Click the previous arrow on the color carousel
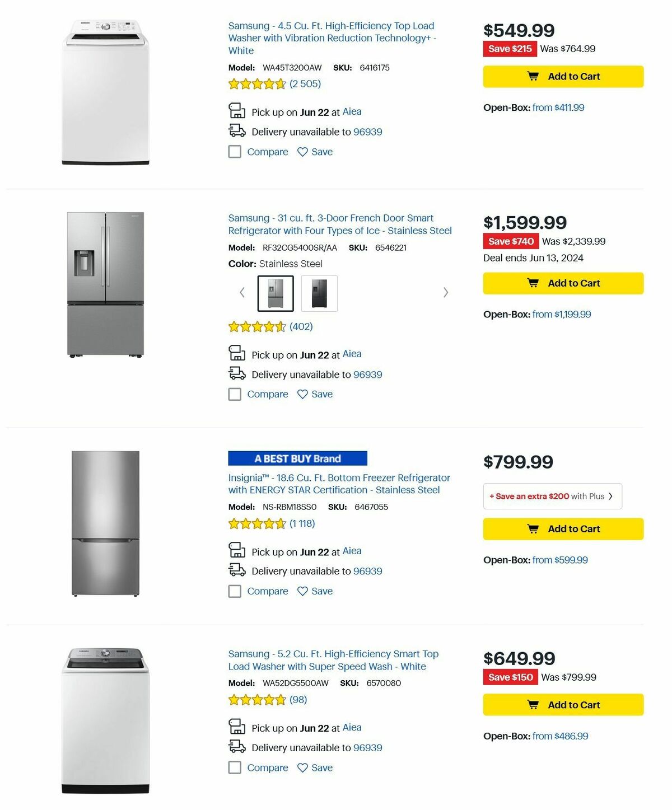This screenshot has width=672, height=810. click(x=242, y=292)
